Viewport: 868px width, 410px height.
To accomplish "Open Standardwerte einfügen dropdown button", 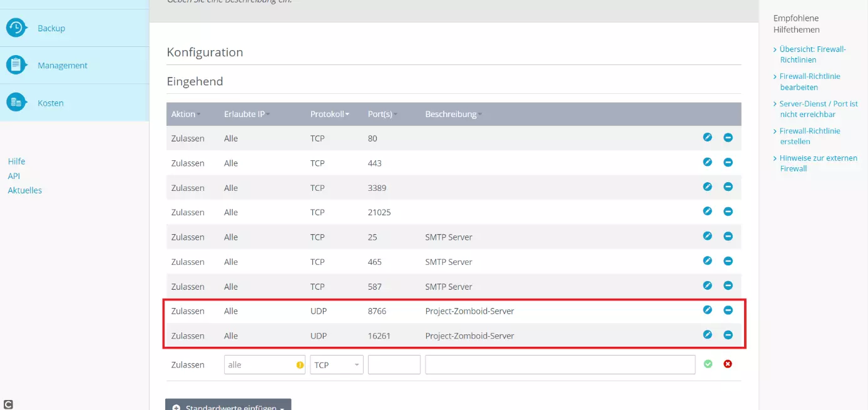I will 228,404.
